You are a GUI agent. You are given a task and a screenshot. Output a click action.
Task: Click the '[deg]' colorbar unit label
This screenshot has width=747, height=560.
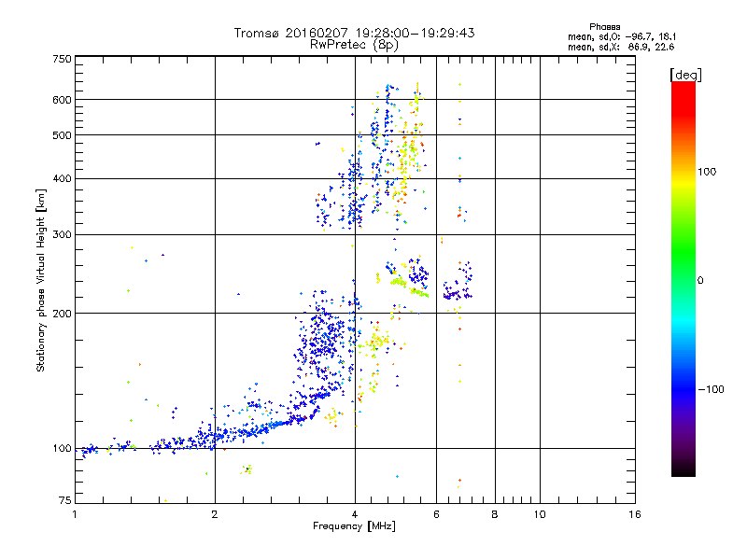(x=685, y=76)
